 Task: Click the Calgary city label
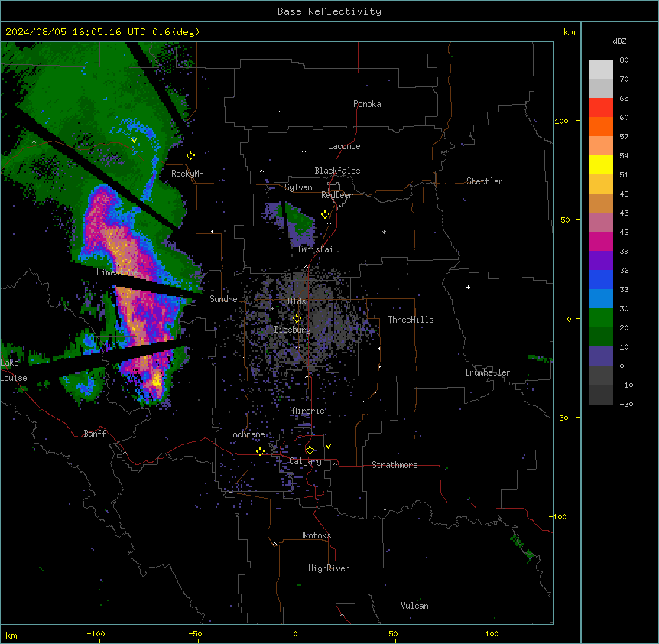pyautogui.click(x=305, y=461)
